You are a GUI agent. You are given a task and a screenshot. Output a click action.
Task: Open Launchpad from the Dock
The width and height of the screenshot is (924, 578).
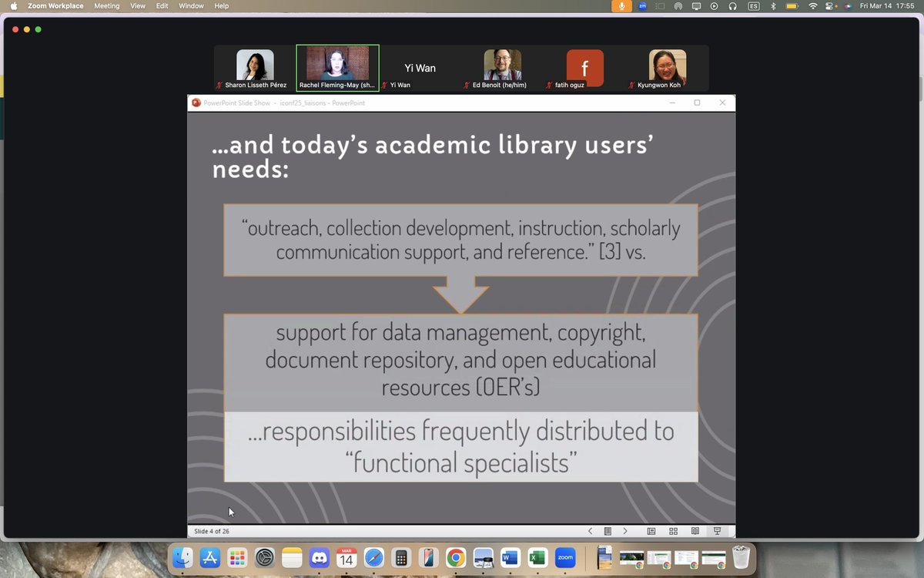(237, 557)
